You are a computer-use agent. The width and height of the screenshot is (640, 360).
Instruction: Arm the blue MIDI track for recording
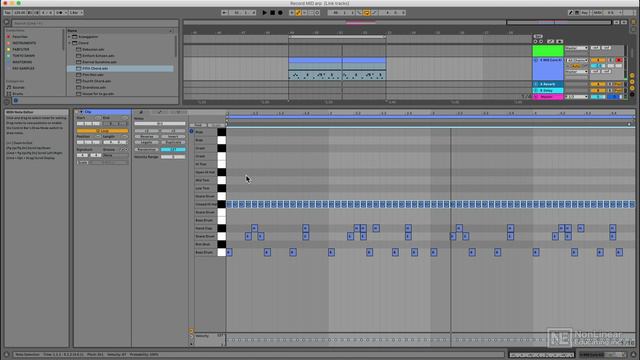[619, 60]
